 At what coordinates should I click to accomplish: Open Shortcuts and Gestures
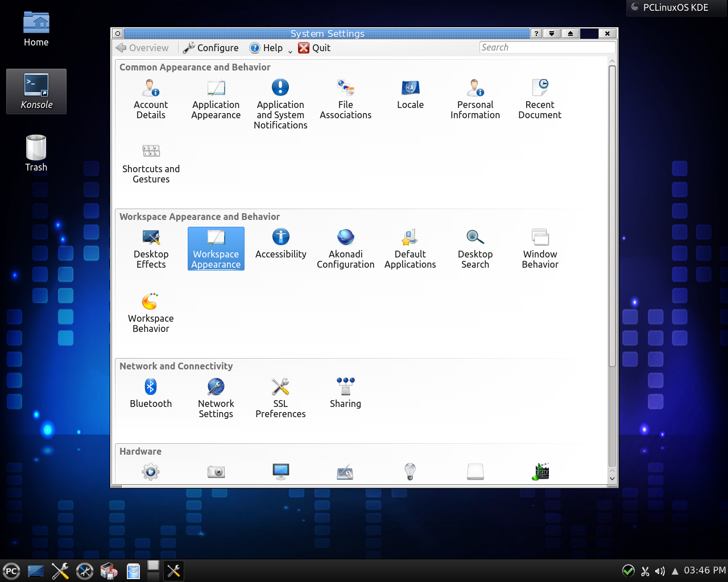pos(151,164)
